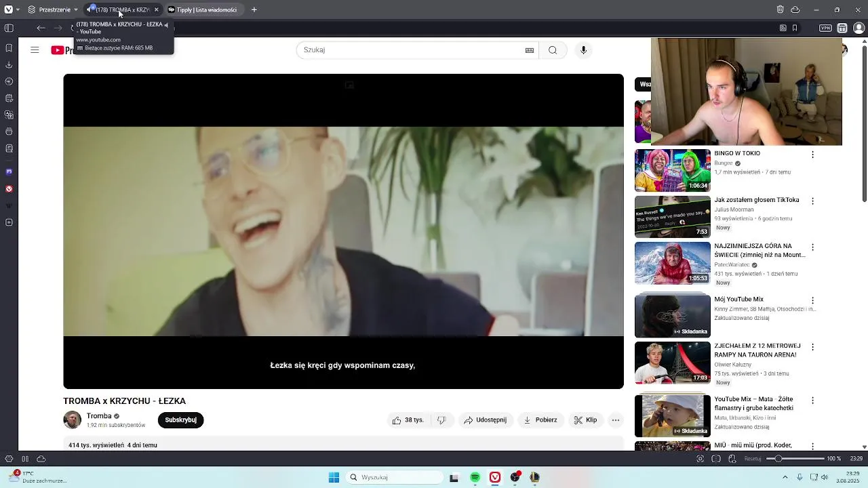Open options for ZJECHAŁEM Z 12 METROWEJ video
868x488 pixels.
point(812,347)
